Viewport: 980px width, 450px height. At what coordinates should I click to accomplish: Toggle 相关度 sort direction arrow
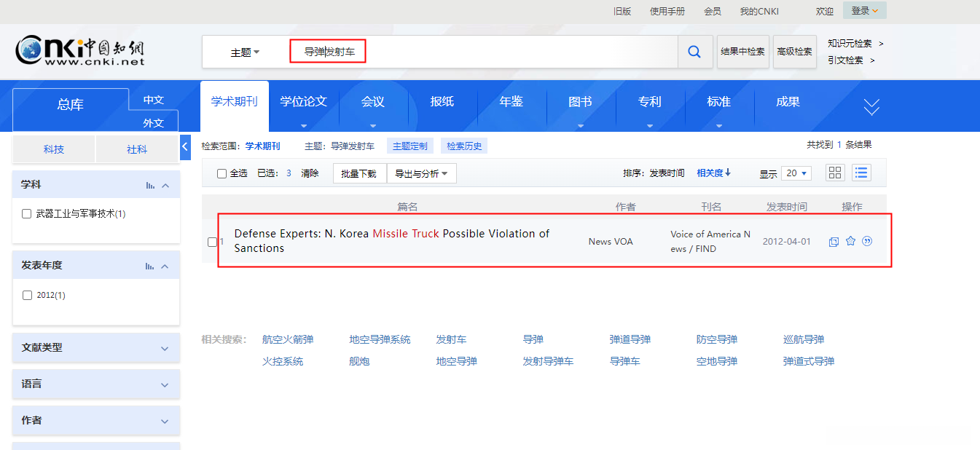[728, 173]
